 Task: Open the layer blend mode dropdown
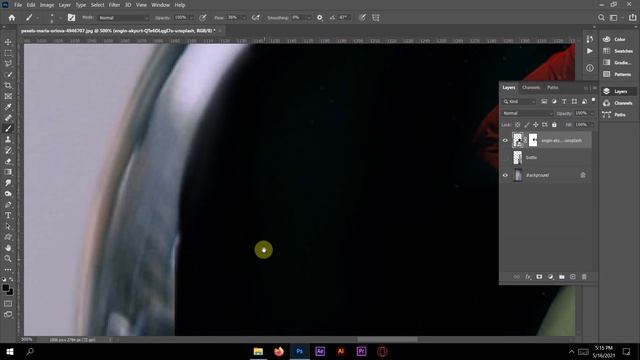pos(527,113)
